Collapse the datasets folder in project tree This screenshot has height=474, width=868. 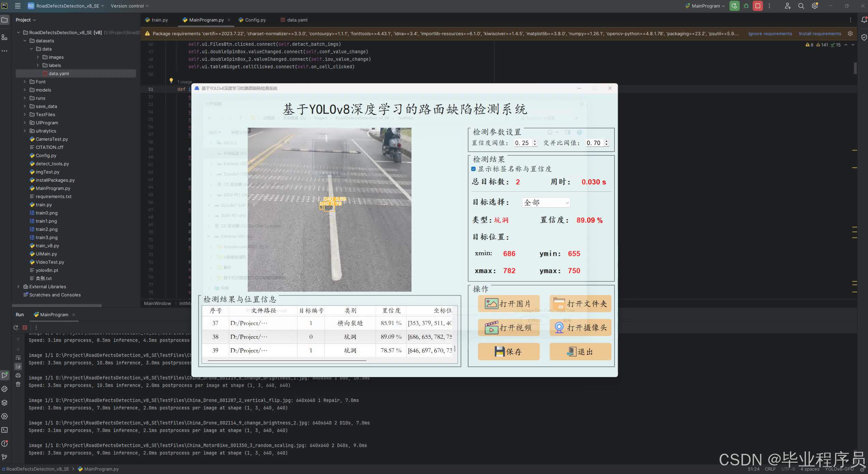(x=25, y=41)
